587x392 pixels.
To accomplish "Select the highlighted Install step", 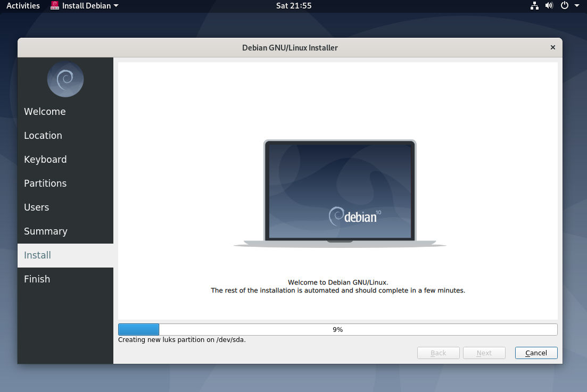I will click(65, 255).
